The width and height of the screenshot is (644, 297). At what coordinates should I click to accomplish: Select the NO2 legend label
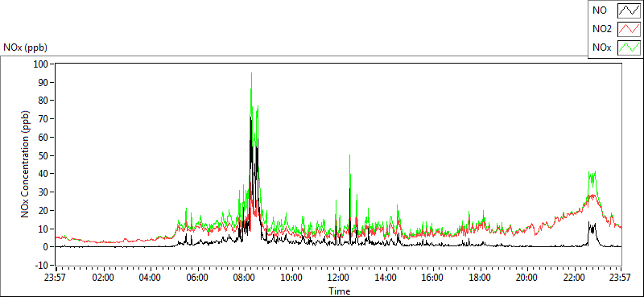tap(602, 30)
